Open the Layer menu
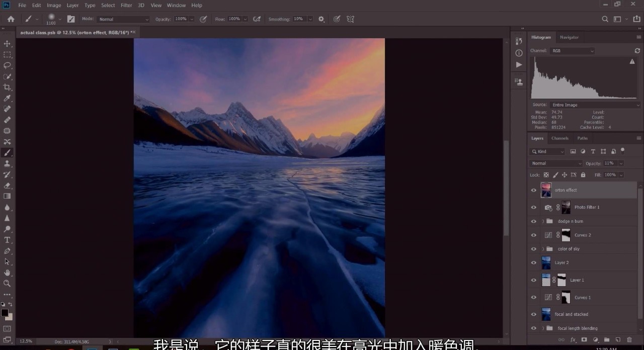The height and width of the screenshot is (350, 644). 72,6
